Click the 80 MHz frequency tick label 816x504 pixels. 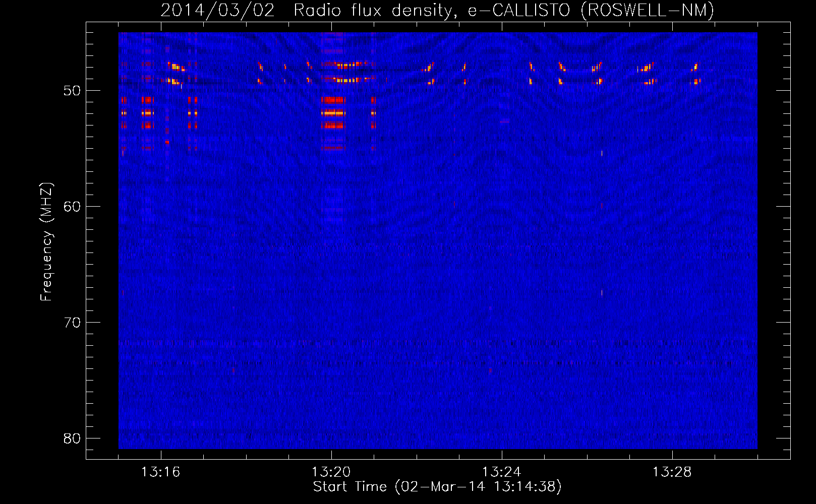[x=72, y=438]
